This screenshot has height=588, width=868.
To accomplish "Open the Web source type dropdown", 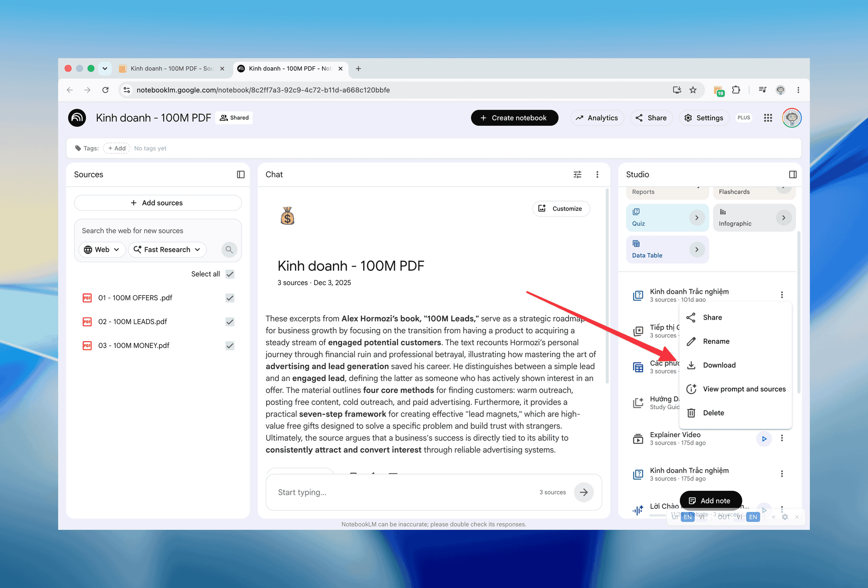I will tap(102, 249).
